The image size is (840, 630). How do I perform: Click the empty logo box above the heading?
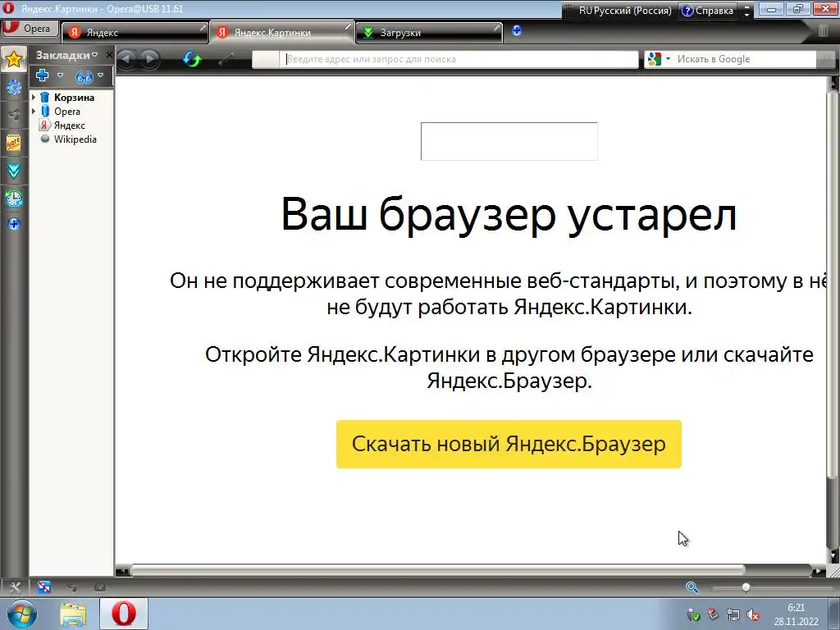pos(509,141)
